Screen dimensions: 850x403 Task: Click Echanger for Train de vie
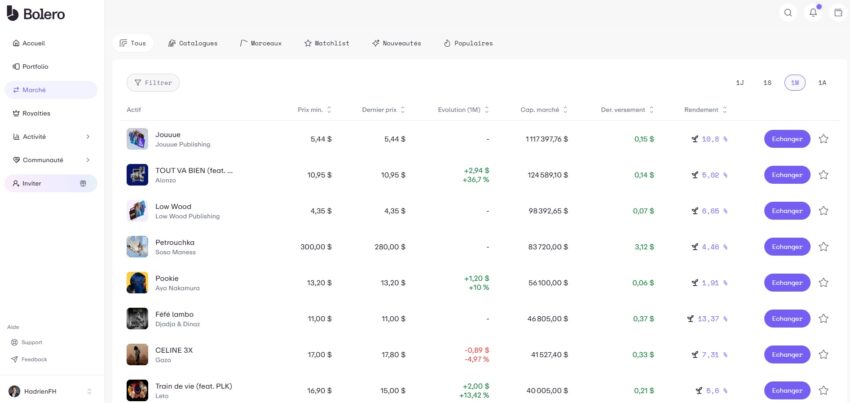pyautogui.click(x=787, y=390)
